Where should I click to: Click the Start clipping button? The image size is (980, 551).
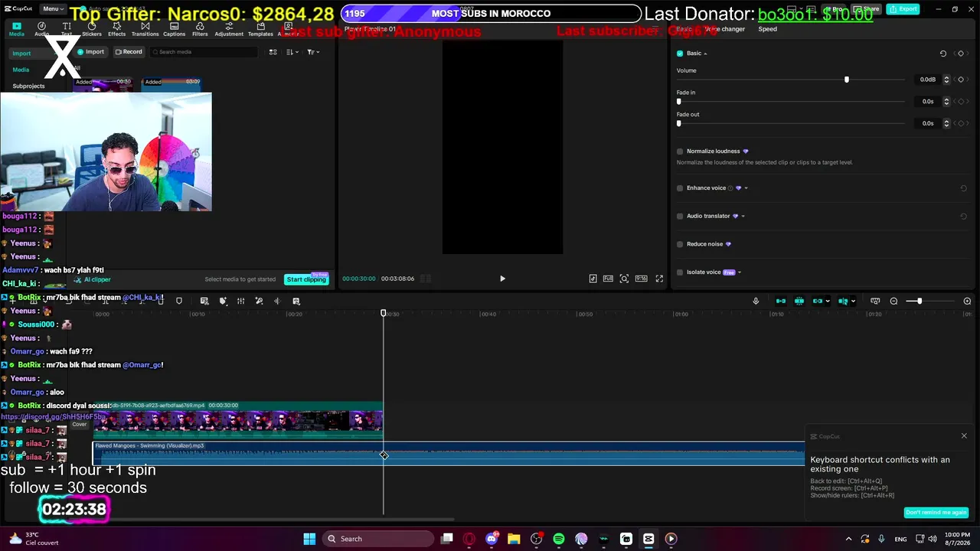(x=306, y=279)
